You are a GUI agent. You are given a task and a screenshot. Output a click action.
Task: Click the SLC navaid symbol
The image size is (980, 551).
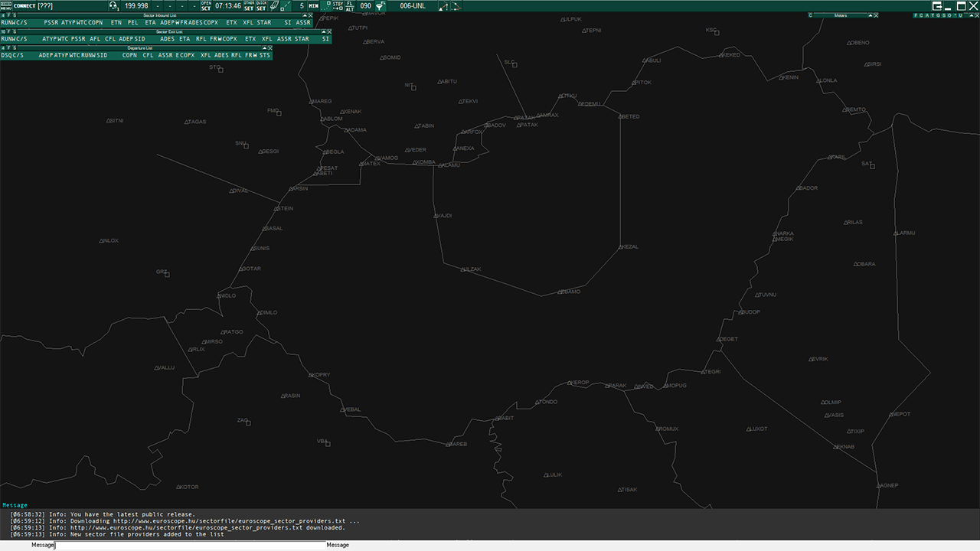coord(514,64)
